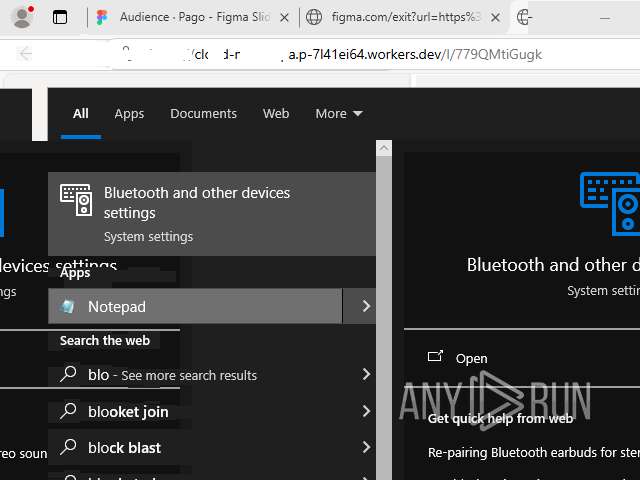Select the Web search filter tab
Screen dimensions: 640x480
(276, 114)
